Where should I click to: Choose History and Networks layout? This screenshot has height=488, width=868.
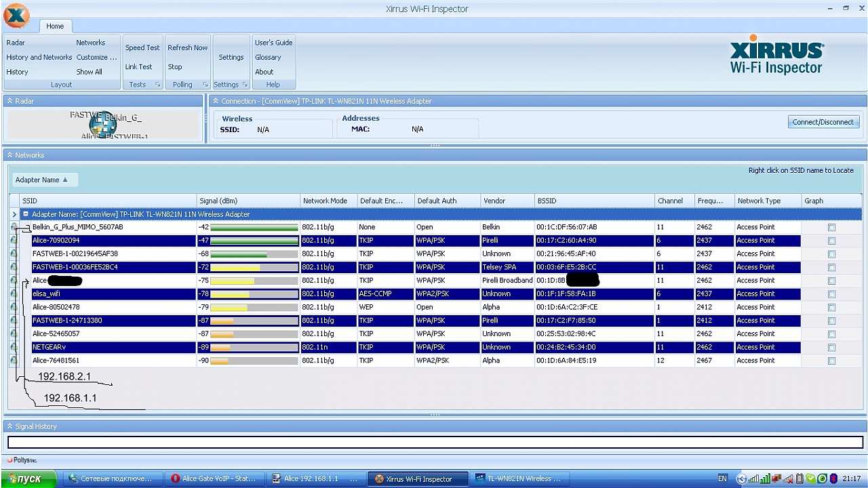coord(39,58)
